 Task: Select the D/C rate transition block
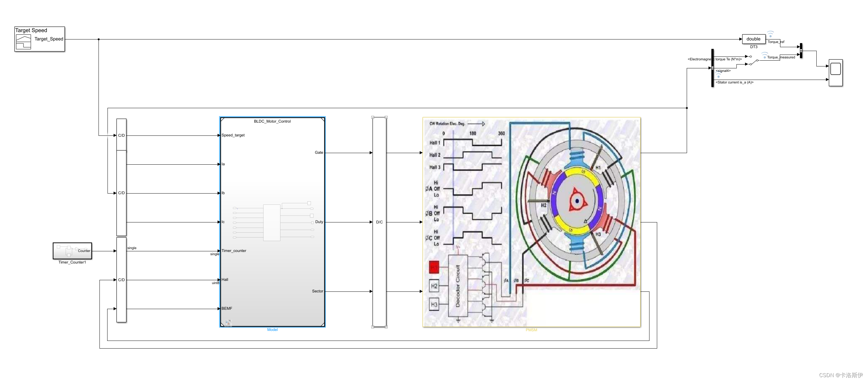pos(379,222)
